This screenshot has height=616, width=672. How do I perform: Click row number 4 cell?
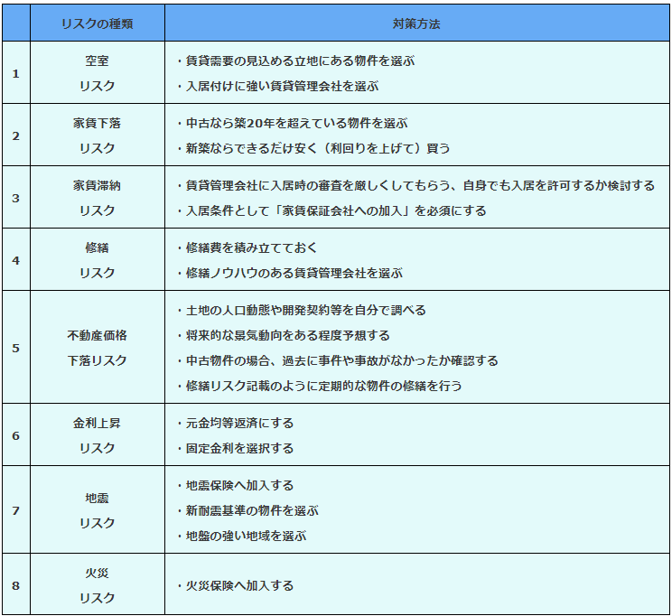point(16,260)
